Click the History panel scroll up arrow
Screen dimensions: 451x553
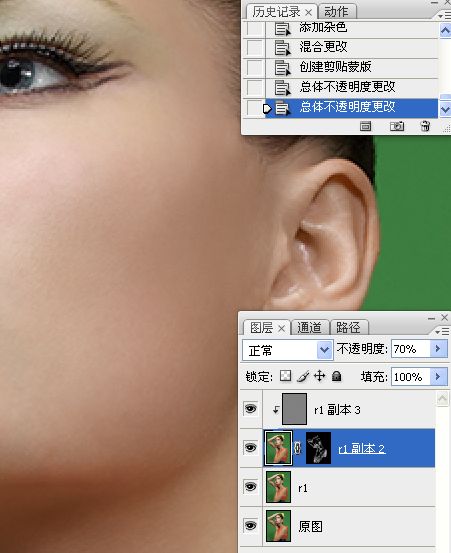pyautogui.click(x=445, y=31)
